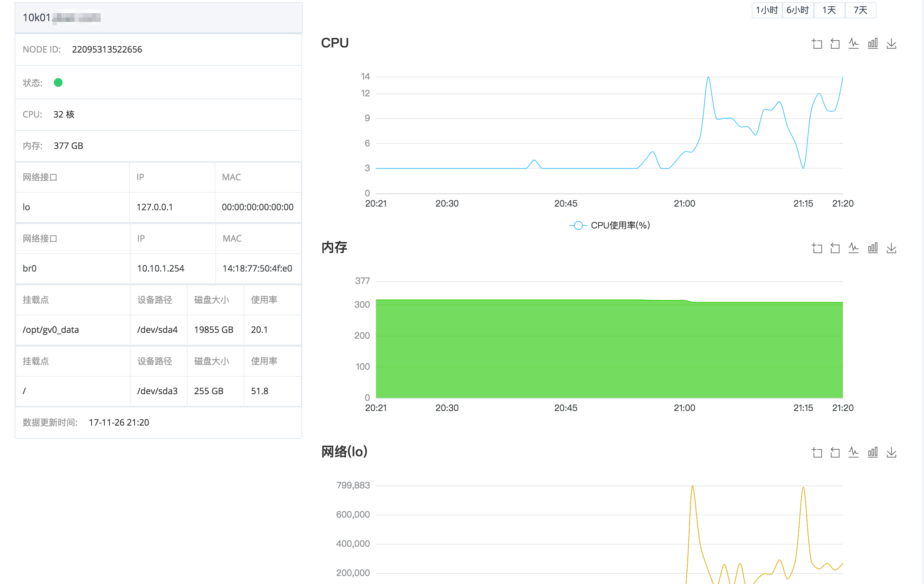Select the 6小时 time range

click(798, 10)
